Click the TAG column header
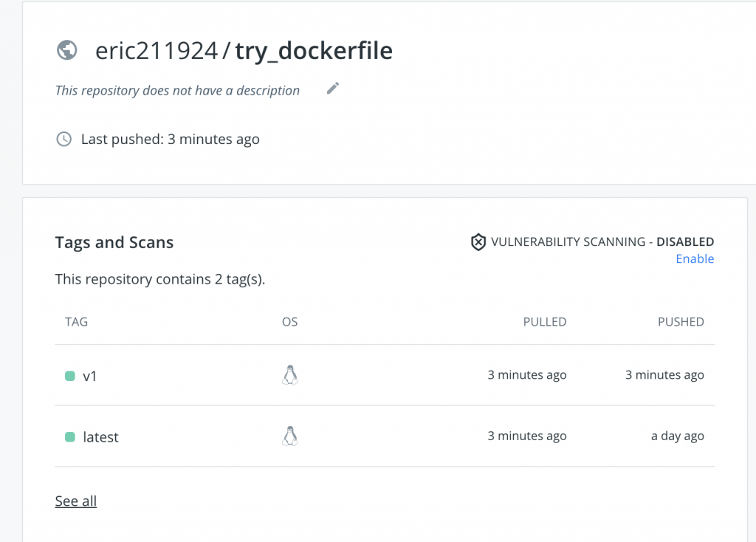 pyautogui.click(x=76, y=322)
